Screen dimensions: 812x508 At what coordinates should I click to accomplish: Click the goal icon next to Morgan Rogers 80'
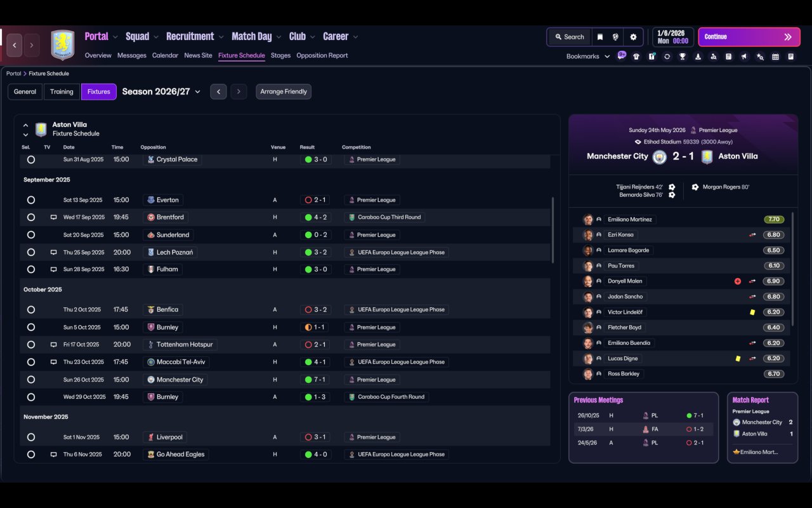[x=695, y=187]
